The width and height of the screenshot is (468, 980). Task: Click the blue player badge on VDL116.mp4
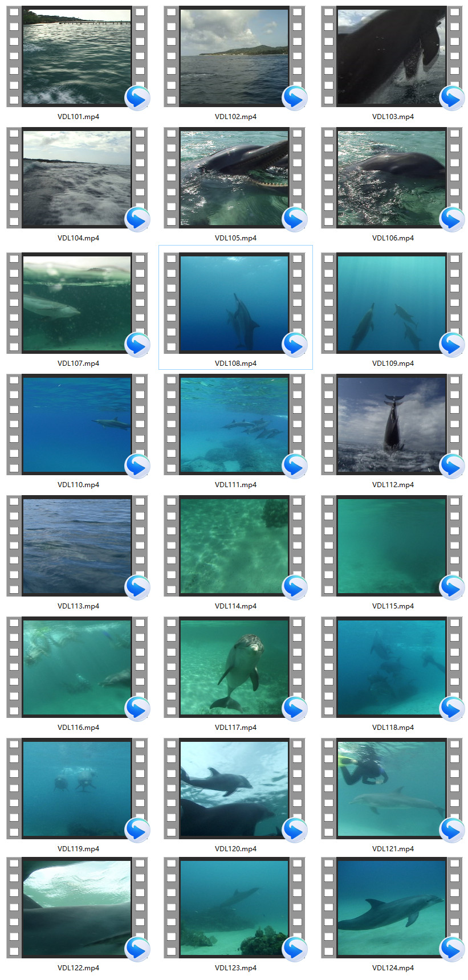(x=137, y=709)
